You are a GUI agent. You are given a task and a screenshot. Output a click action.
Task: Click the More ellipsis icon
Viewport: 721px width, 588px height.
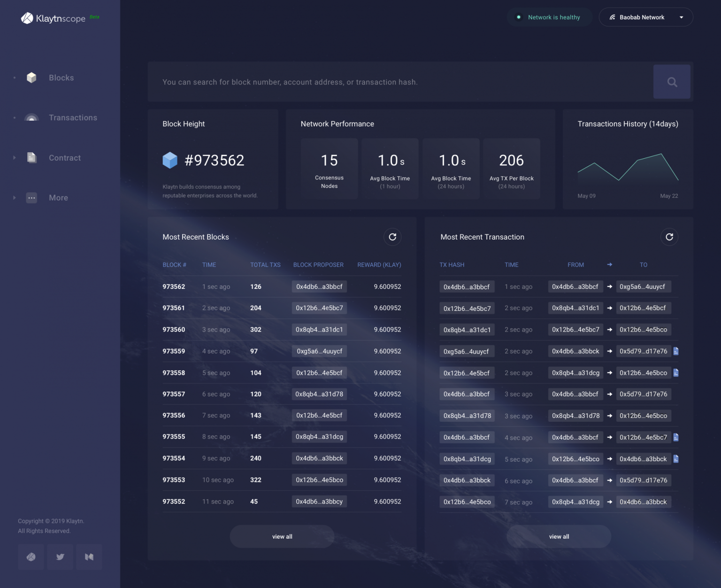[x=31, y=198]
